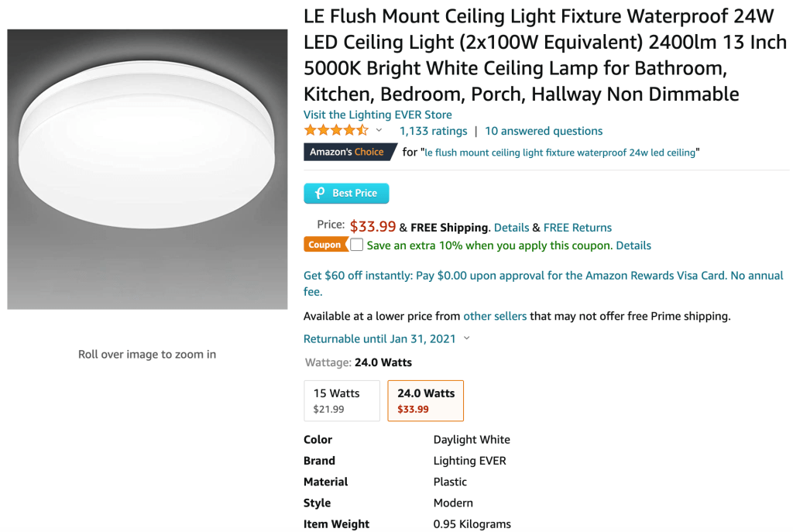
Task: Expand the rating breakdown chevron
Action: click(379, 131)
